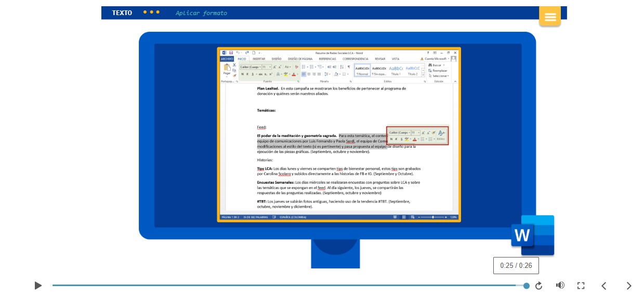Viewport: 644px width, 296px height.
Task: Go to the previous slide arrow
Action: (603, 286)
